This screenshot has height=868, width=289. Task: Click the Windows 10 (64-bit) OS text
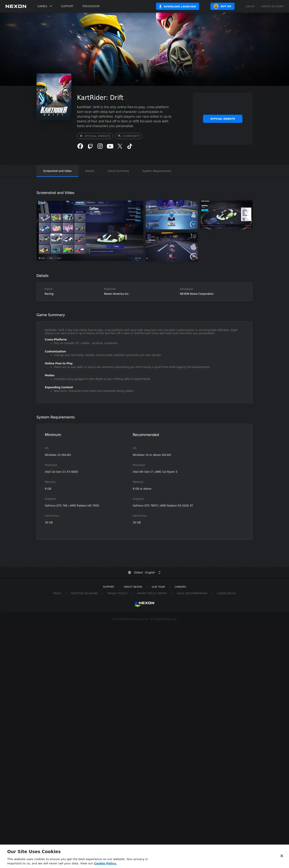[x=58, y=455]
